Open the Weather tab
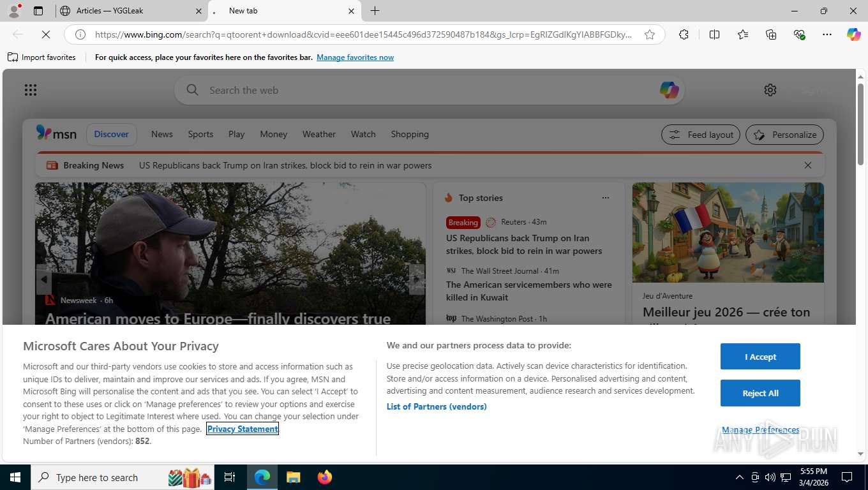 coord(319,134)
